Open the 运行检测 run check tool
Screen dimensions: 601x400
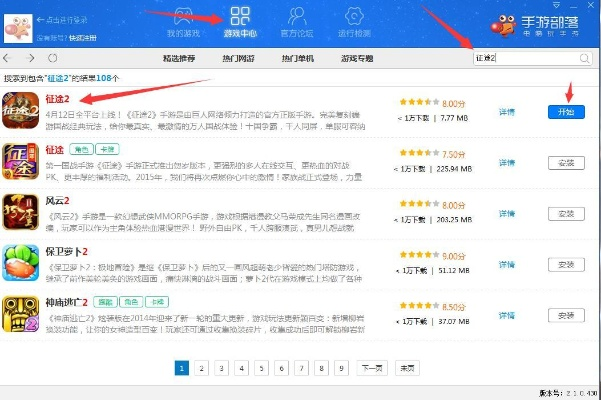coord(354,23)
